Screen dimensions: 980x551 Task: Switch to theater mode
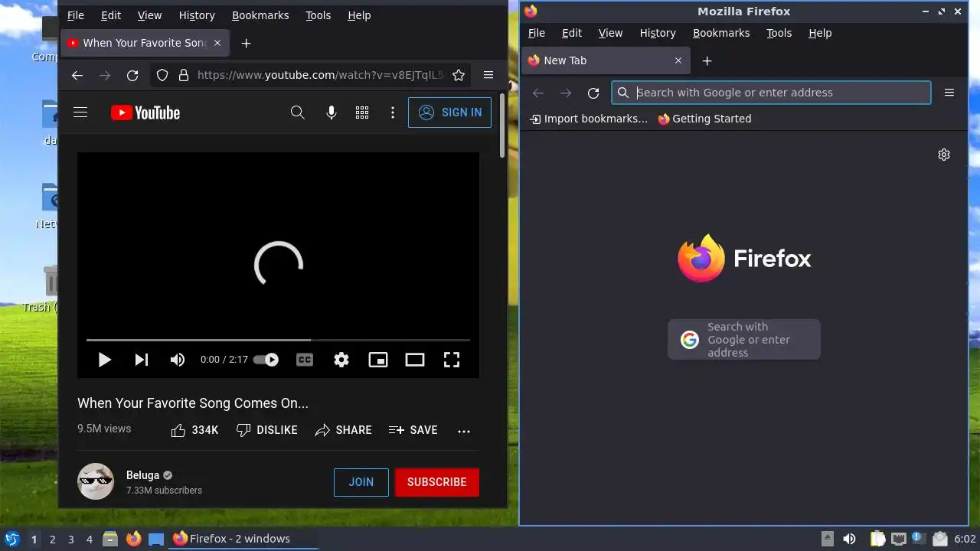tap(415, 360)
